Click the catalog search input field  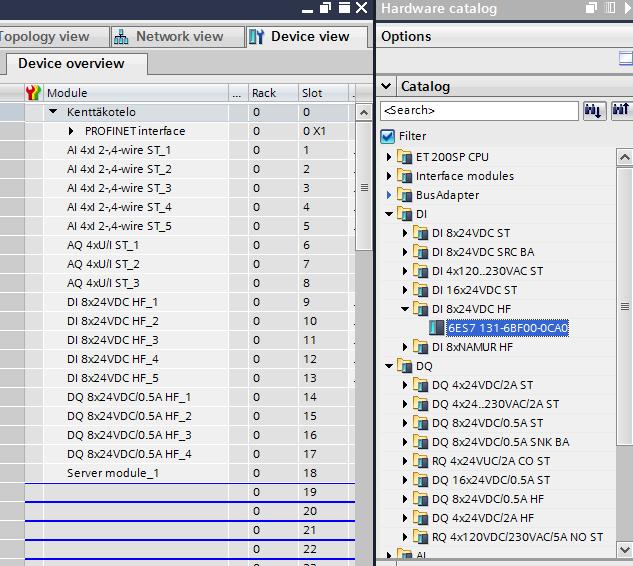tap(479, 110)
